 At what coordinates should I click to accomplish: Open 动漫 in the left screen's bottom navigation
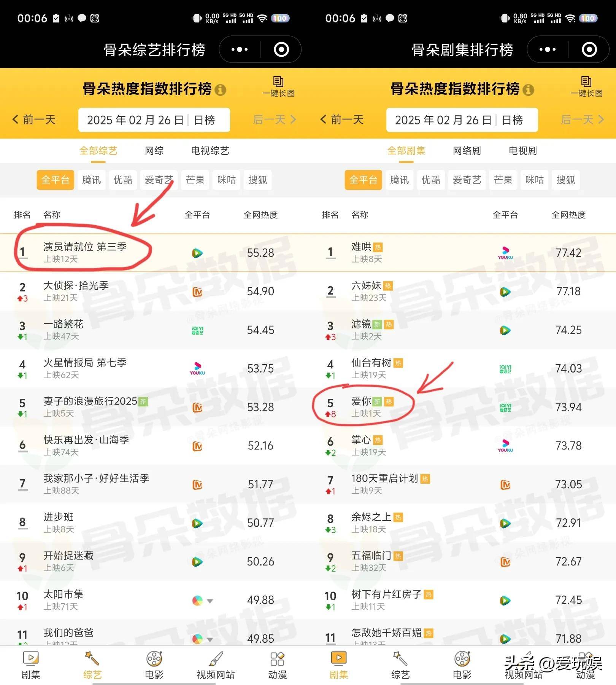click(x=278, y=665)
